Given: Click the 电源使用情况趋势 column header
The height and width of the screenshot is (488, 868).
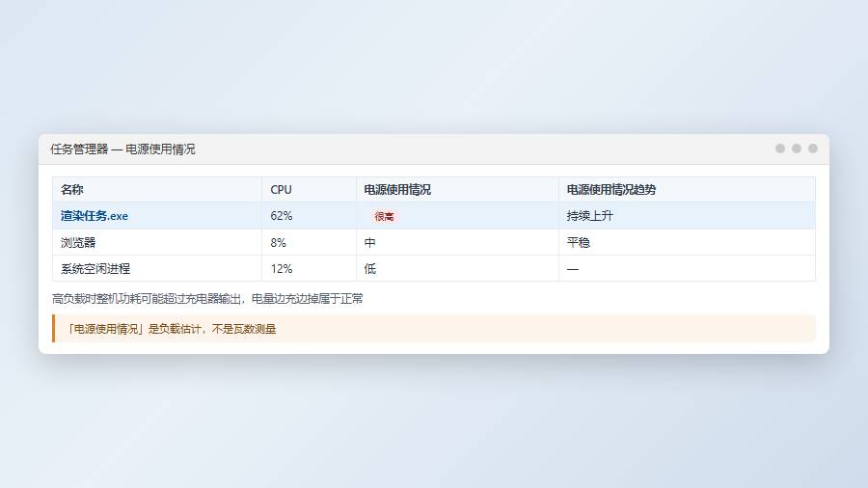Looking at the screenshot, I should [x=687, y=190].
